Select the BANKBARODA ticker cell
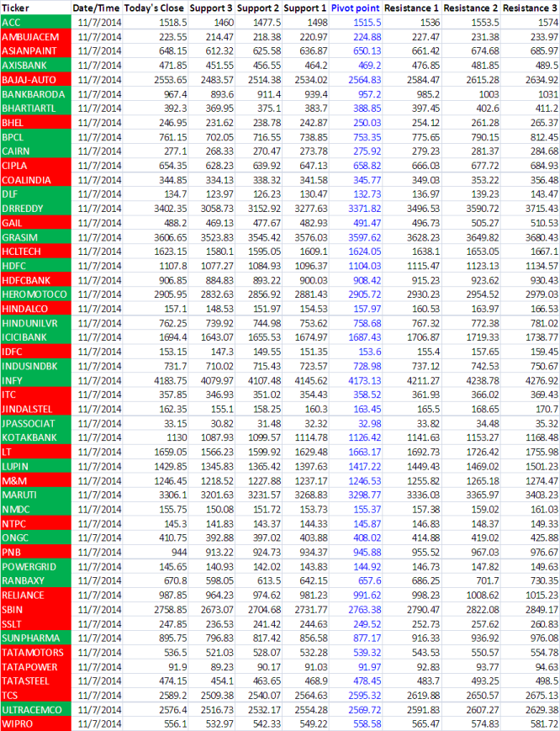560x731 pixels. tap(36, 94)
